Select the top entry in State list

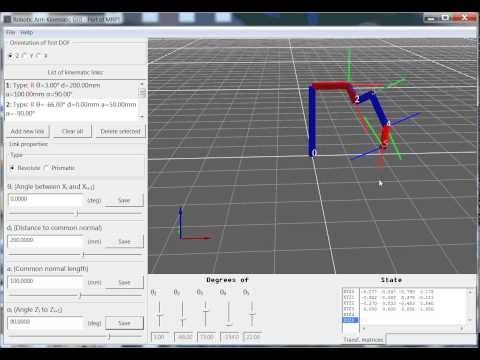[350, 291]
